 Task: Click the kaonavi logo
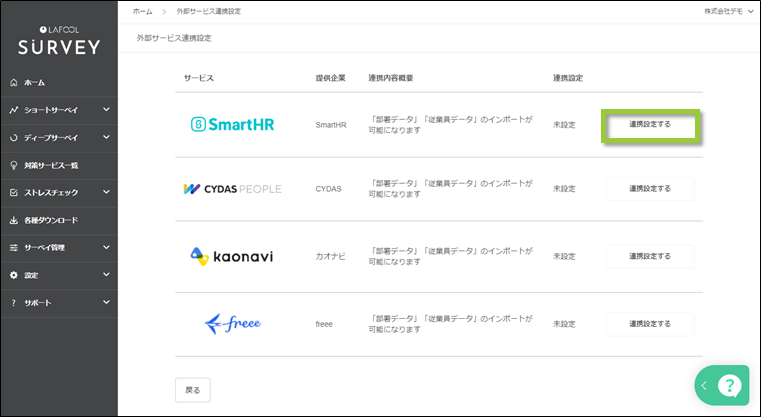click(231, 256)
